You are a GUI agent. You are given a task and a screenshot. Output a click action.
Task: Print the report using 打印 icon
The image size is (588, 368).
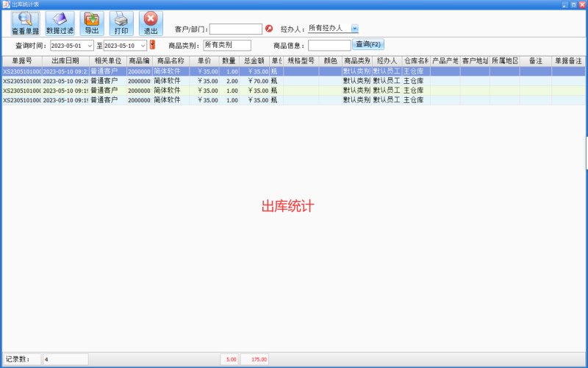point(121,24)
